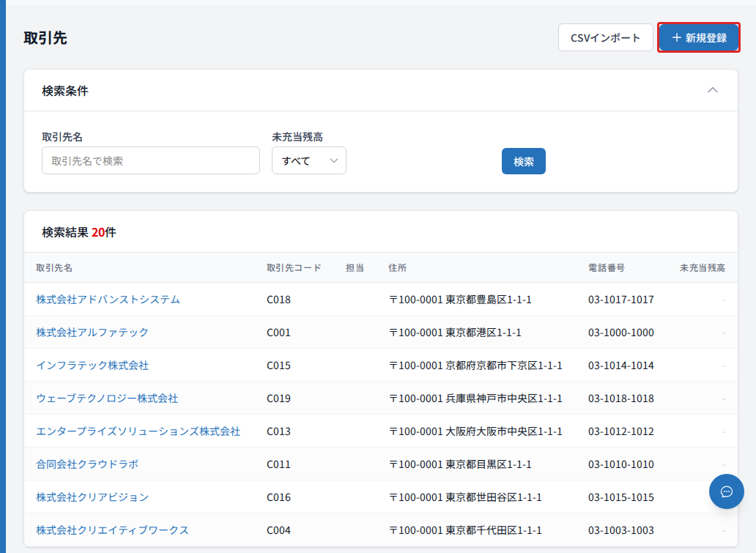Click the 新規登録 button

coord(699,37)
